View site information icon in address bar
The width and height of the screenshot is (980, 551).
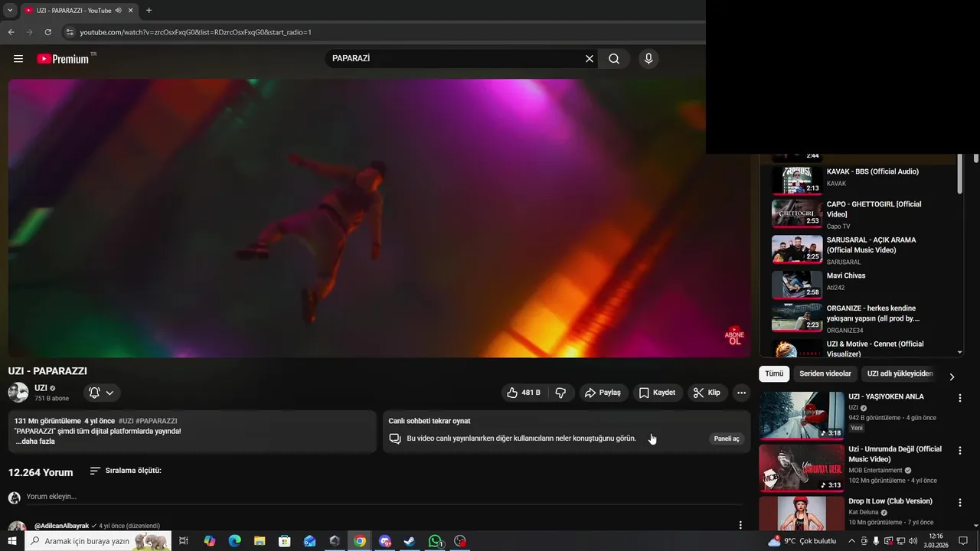[x=70, y=32]
